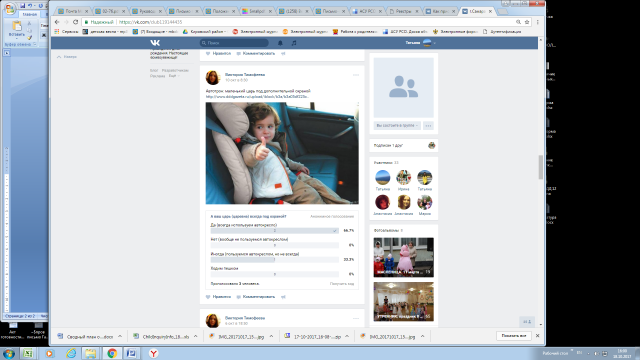Open the Chrome icon in the taskbar
This screenshot has height=360, width=640.
tap(112, 353)
